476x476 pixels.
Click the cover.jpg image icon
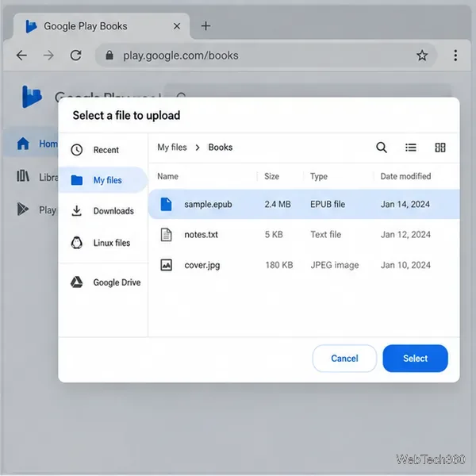pos(166,265)
